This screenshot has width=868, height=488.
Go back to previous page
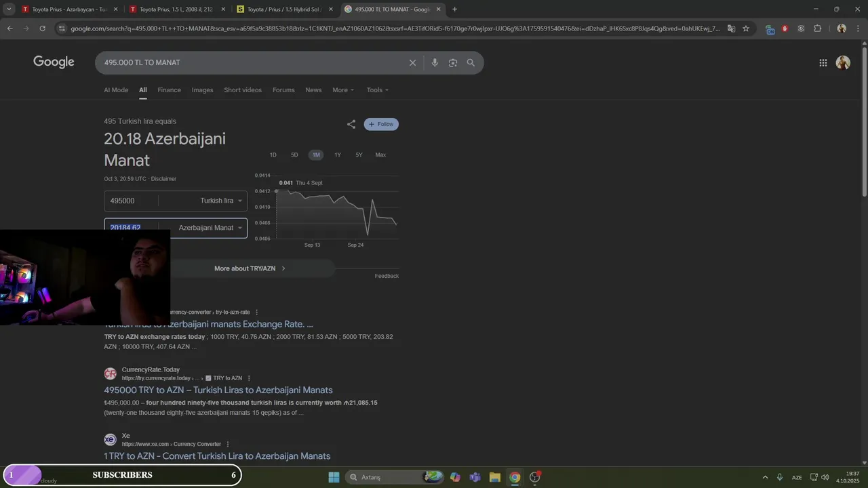9,28
